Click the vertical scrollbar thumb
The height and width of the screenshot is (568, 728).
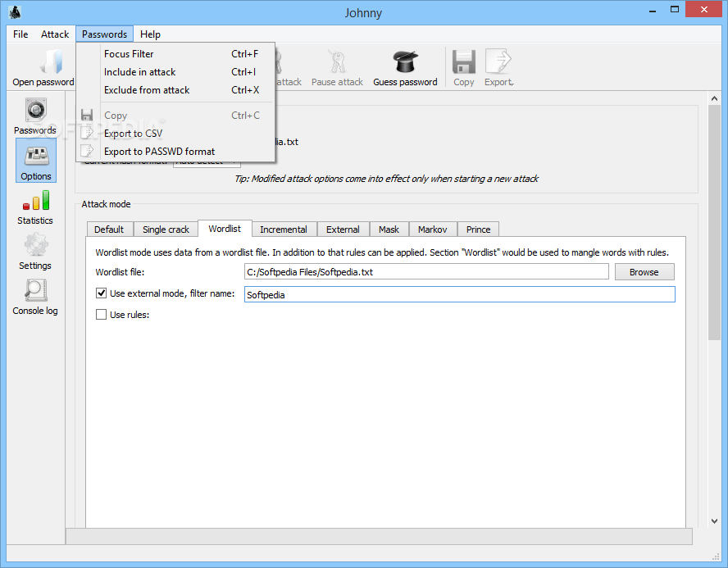click(x=714, y=223)
